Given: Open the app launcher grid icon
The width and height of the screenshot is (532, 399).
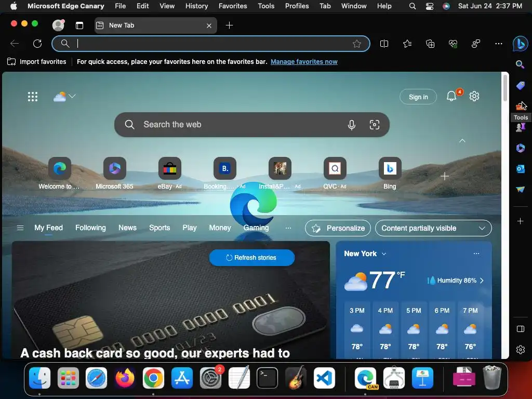Looking at the screenshot, I should (x=33, y=97).
